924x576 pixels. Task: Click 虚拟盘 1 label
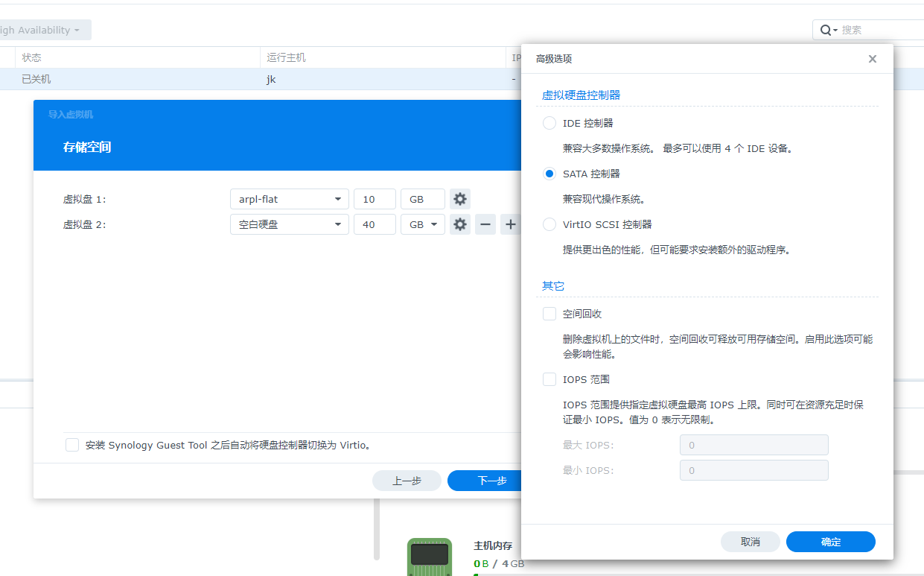pos(84,199)
